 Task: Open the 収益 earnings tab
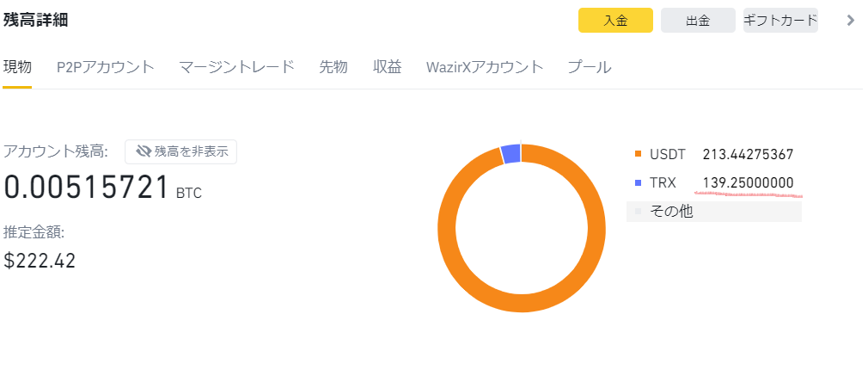[388, 67]
